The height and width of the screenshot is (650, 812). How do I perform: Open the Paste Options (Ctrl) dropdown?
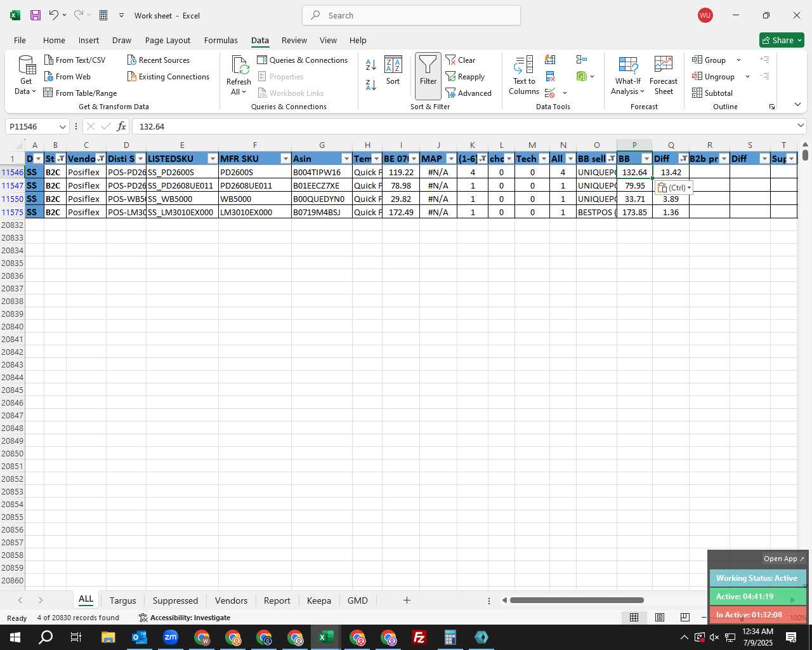(674, 187)
